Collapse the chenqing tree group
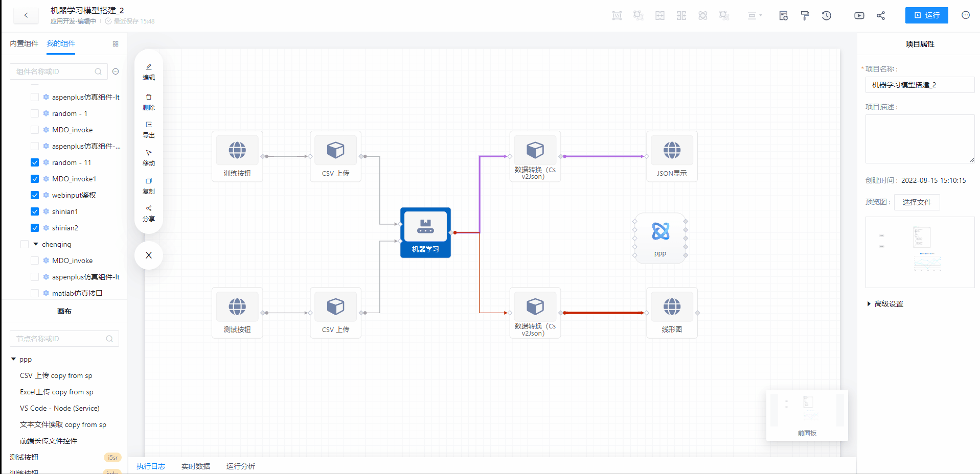The width and height of the screenshot is (980, 474). pyautogui.click(x=36, y=244)
